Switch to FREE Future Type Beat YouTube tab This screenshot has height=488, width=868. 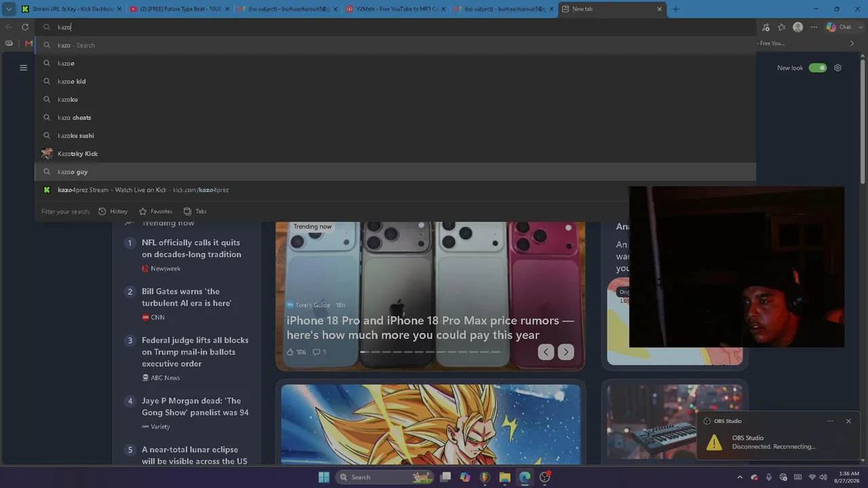tap(179, 9)
